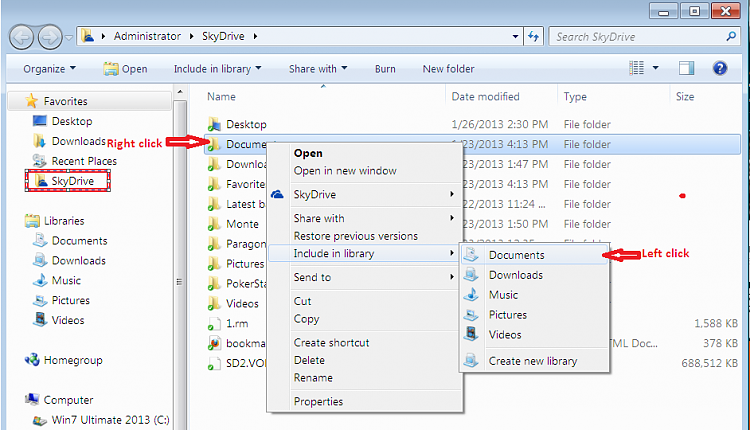
Task: Choose Rename in context menu
Action: tap(313, 378)
